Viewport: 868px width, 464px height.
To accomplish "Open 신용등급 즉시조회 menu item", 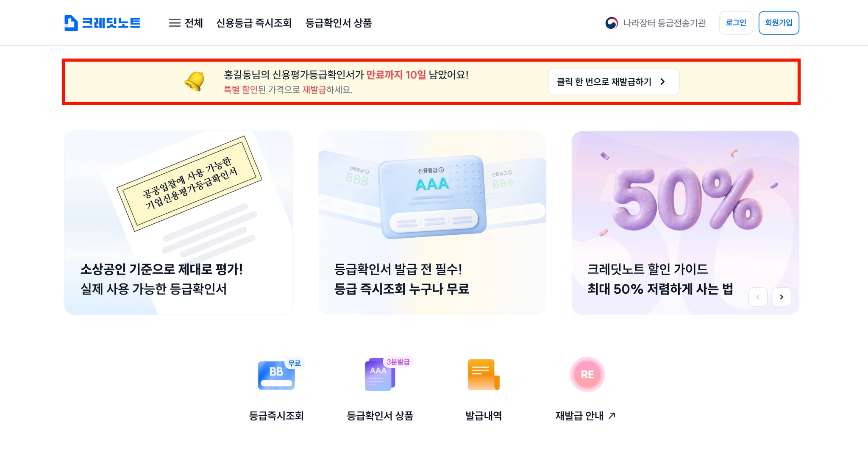I will pyautogui.click(x=254, y=23).
